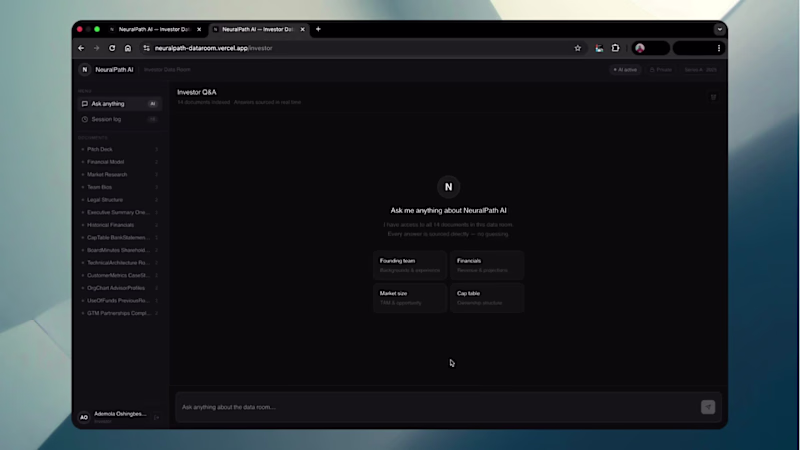Close the active second NeuralPath AI tab
This screenshot has width=800, height=450.
click(x=303, y=30)
